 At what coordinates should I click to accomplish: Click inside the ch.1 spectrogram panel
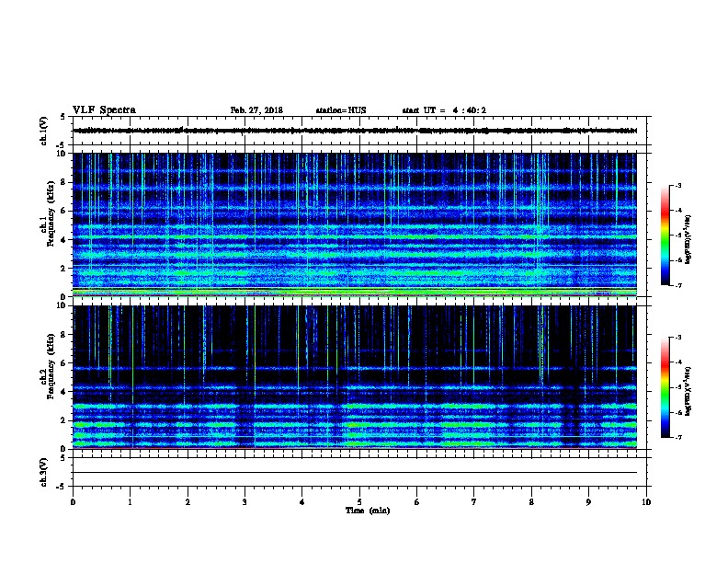click(x=355, y=224)
